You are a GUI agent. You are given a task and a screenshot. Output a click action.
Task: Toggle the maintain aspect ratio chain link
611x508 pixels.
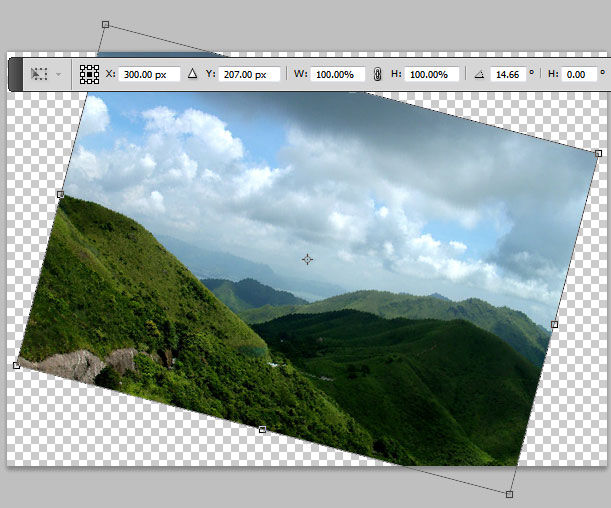coord(377,74)
